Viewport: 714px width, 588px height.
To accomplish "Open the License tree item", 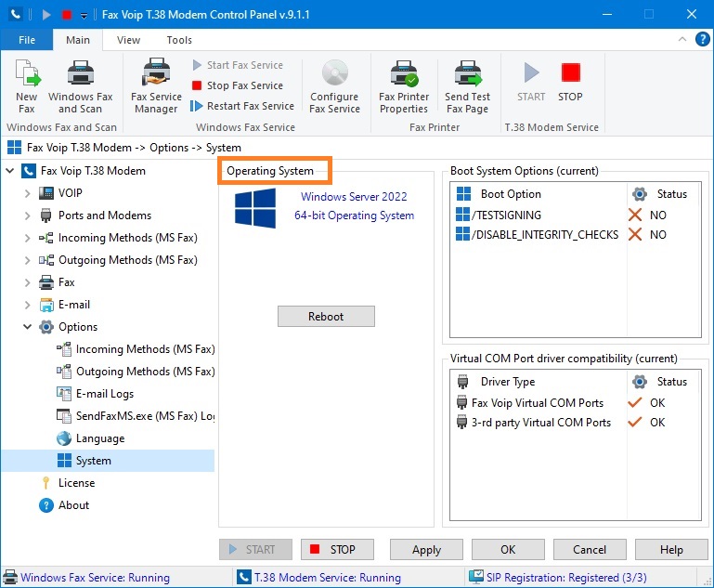I will tap(76, 483).
